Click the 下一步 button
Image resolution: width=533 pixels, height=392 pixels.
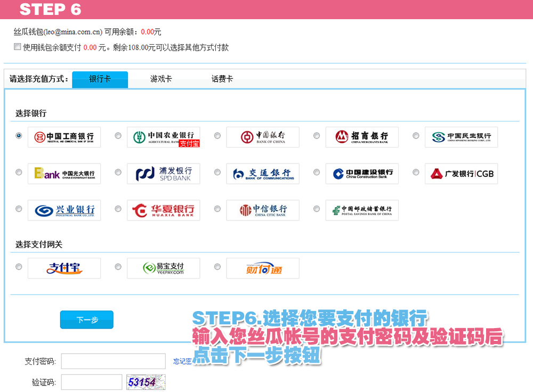click(87, 320)
